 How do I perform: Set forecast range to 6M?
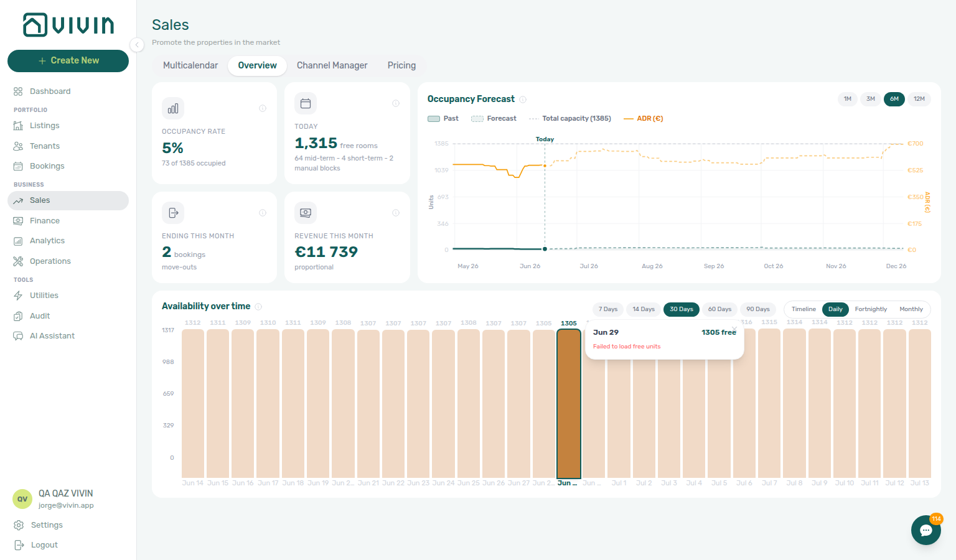(x=894, y=99)
